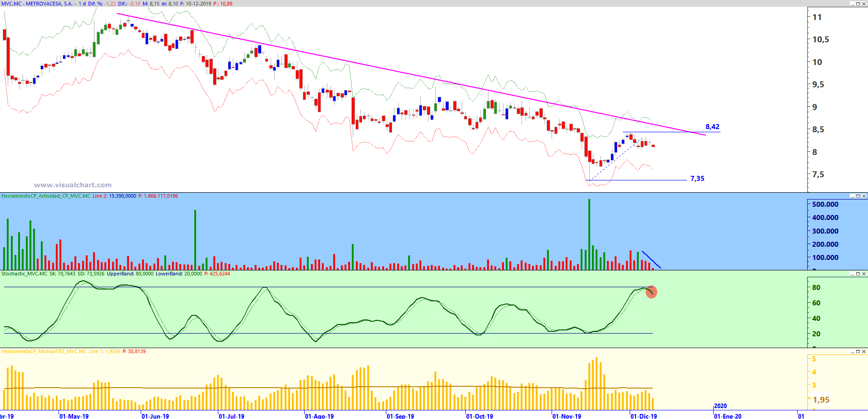
Task: Minimize the HerramientoCP_Actividad volume pane
Action: tap(853, 196)
